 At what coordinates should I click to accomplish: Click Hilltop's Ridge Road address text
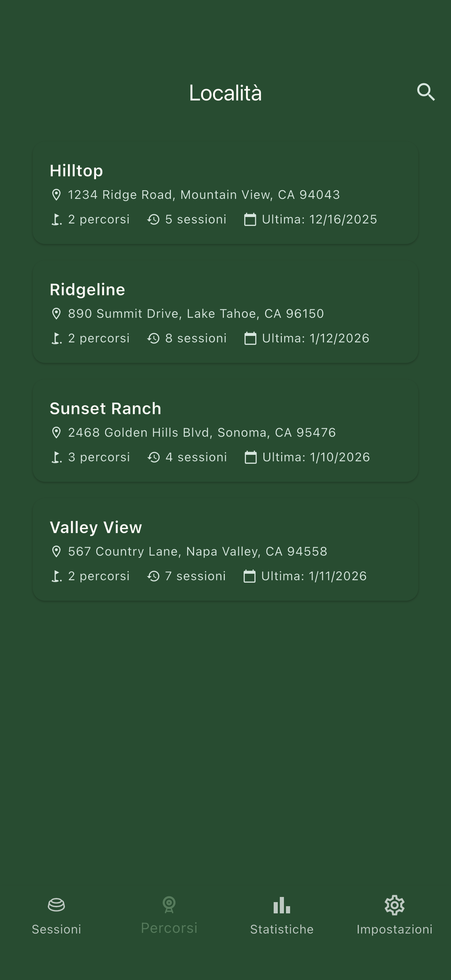point(204,195)
